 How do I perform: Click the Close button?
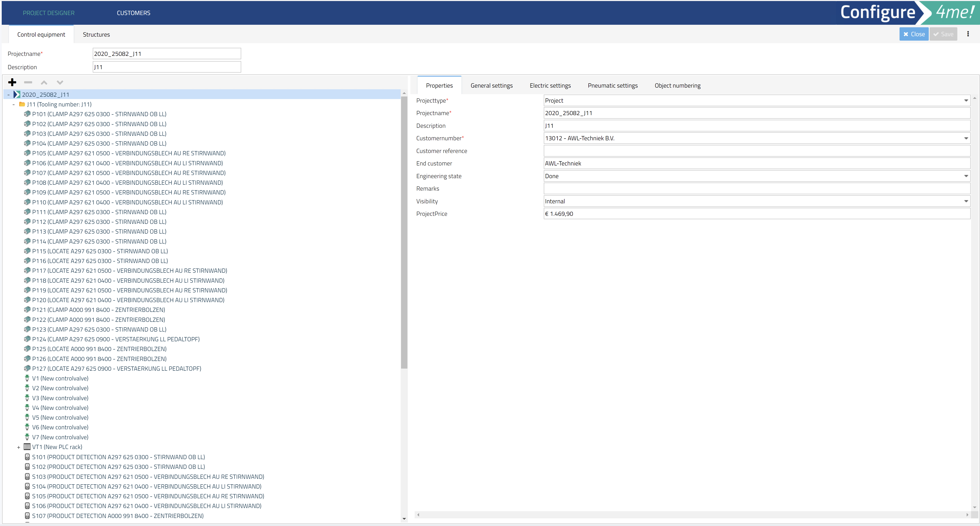(x=914, y=34)
